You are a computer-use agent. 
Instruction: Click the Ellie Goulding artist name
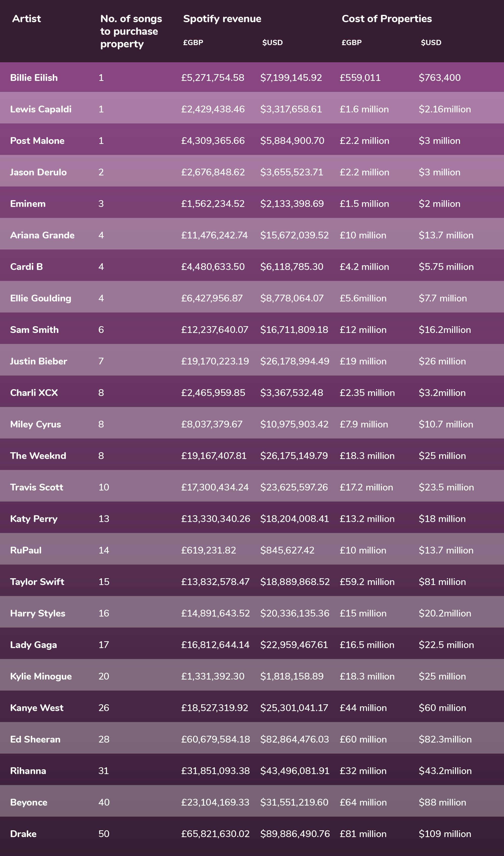coord(41,298)
